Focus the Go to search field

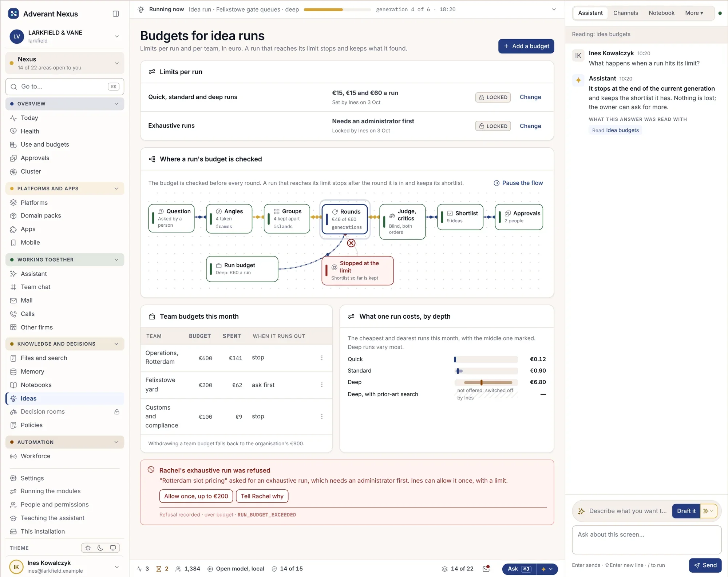click(x=65, y=87)
